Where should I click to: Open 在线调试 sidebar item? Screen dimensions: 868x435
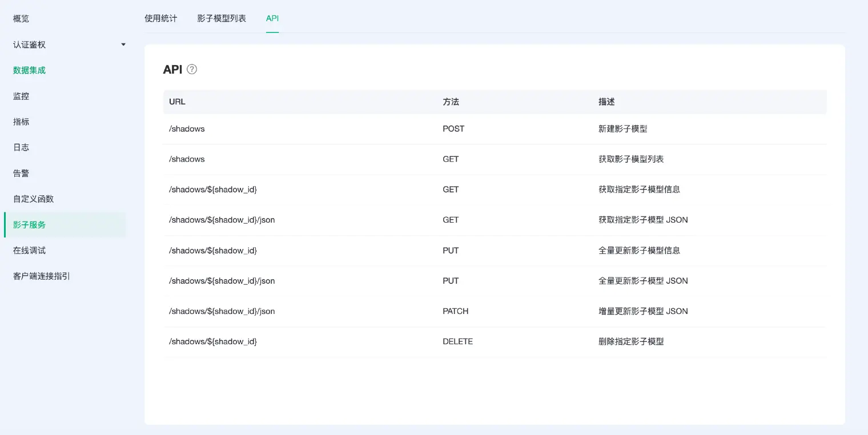(29, 250)
